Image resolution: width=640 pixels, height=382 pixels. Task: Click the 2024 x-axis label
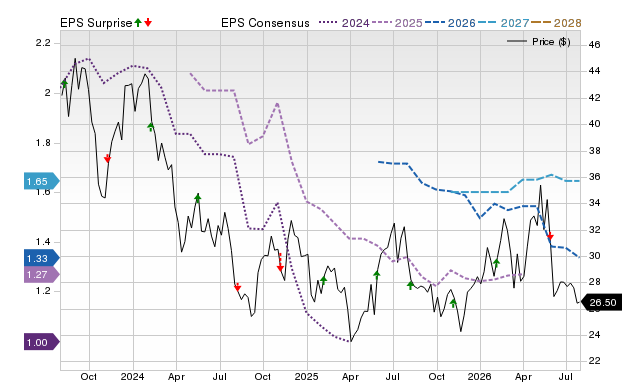coord(132,376)
